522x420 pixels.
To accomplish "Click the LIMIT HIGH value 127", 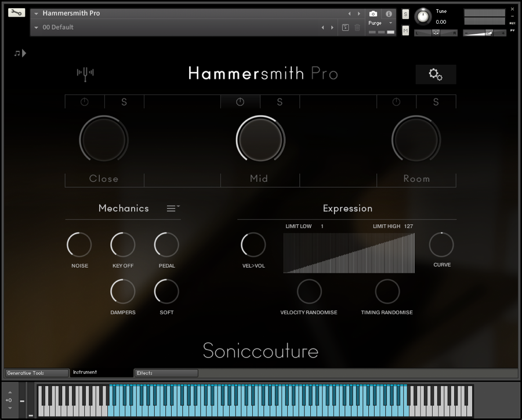I will click(408, 226).
